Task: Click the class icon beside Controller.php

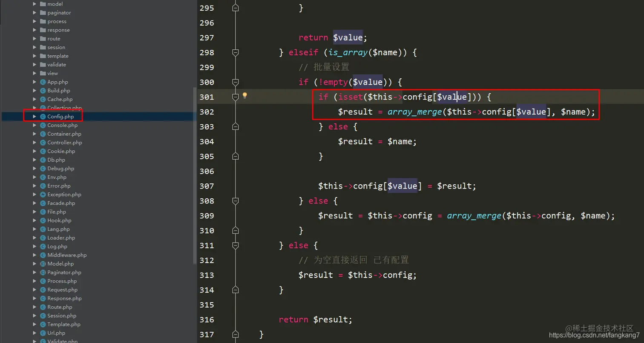Action: tap(43, 143)
